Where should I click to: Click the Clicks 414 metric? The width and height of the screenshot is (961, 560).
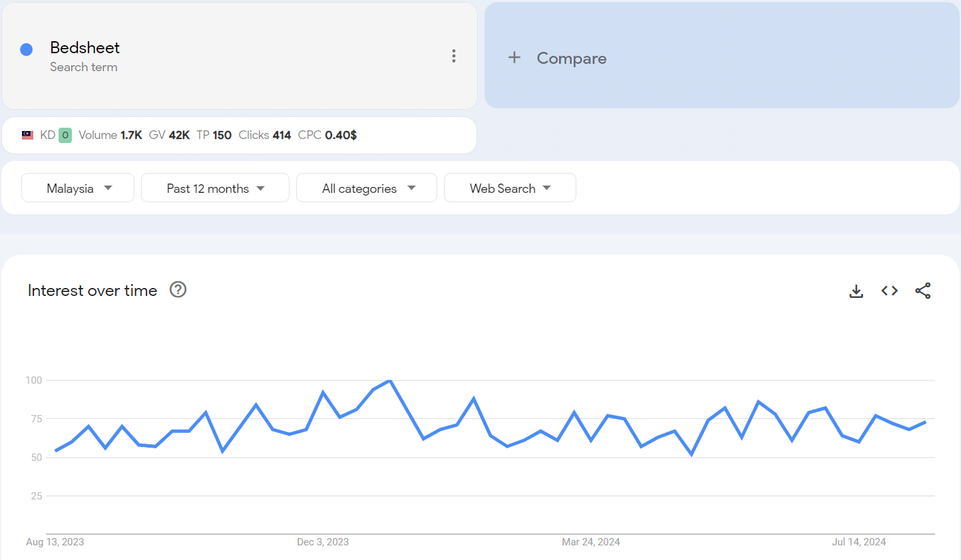(265, 135)
